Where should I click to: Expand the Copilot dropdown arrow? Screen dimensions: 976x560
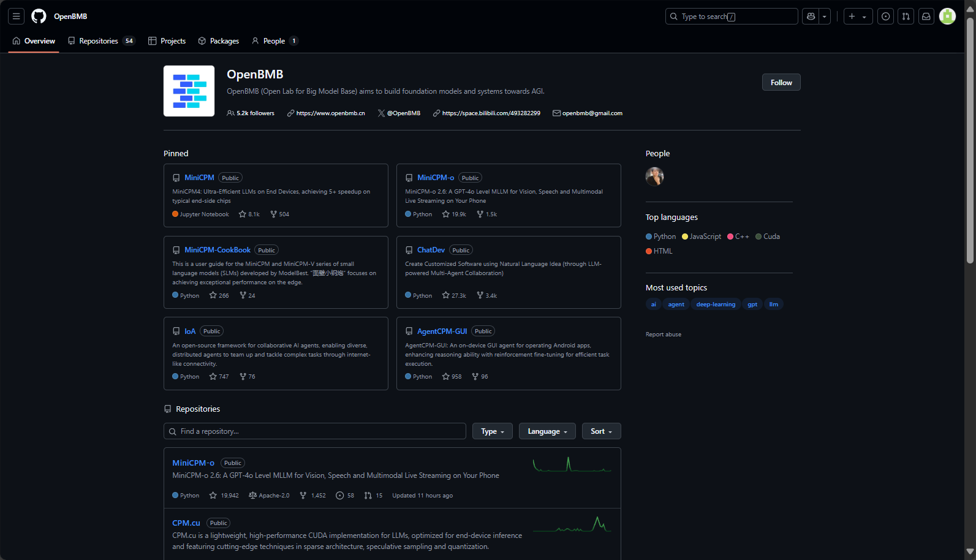click(x=825, y=17)
